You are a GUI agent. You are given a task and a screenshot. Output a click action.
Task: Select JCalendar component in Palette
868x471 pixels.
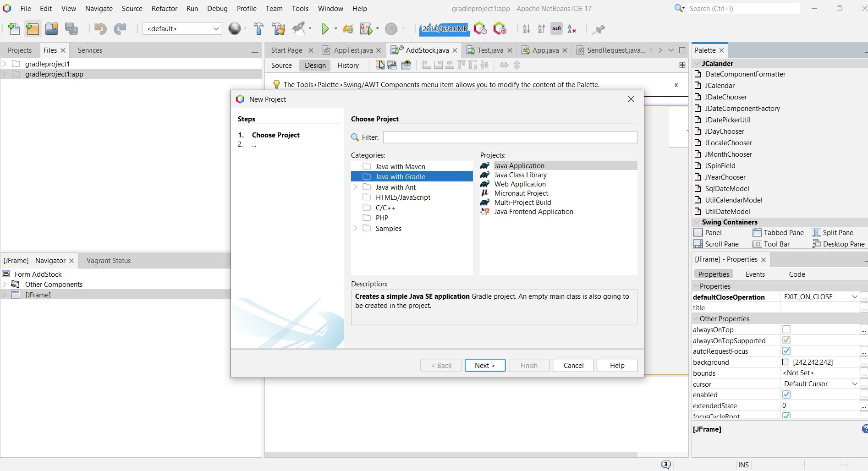coord(720,86)
